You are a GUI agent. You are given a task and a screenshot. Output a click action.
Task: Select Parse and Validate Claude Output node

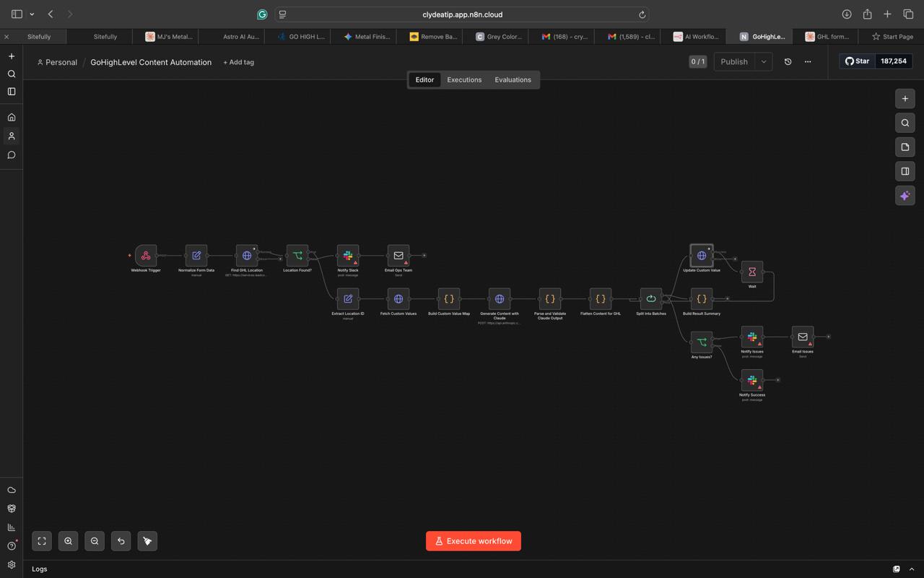(x=550, y=299)
